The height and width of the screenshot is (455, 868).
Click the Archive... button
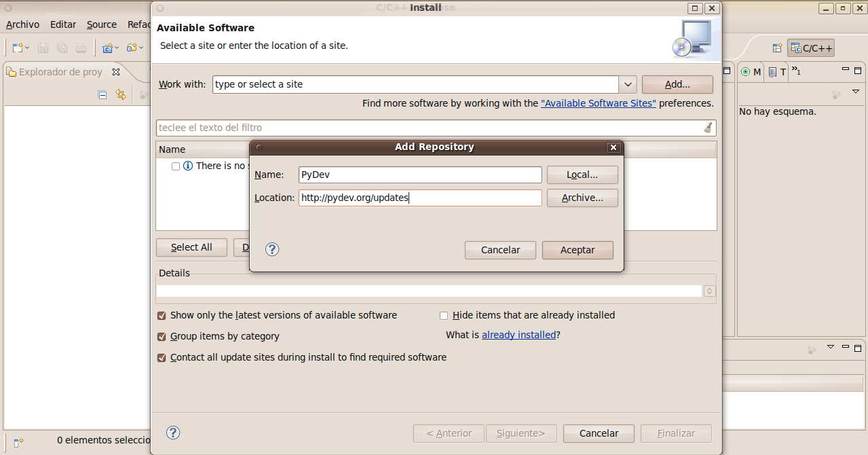coord(582,198)
